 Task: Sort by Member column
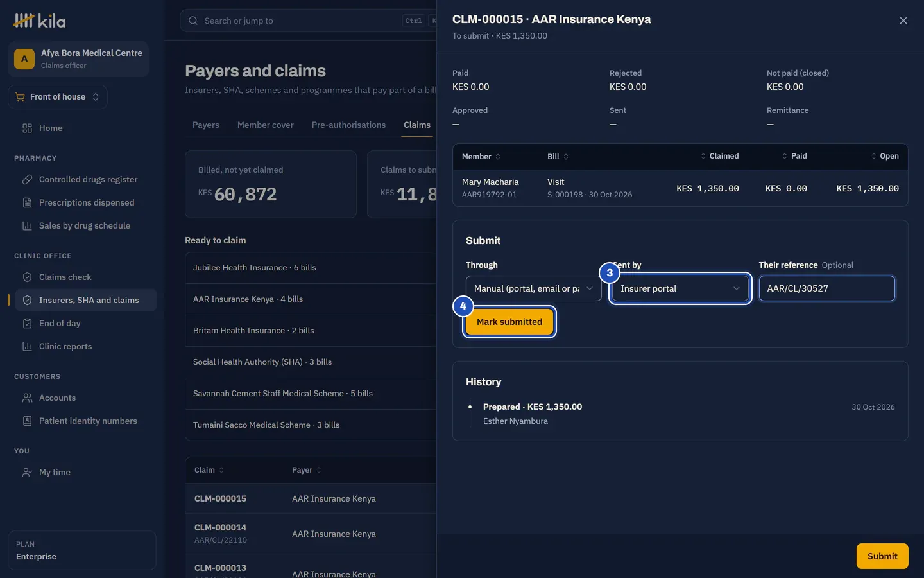(x=481, y=157)
